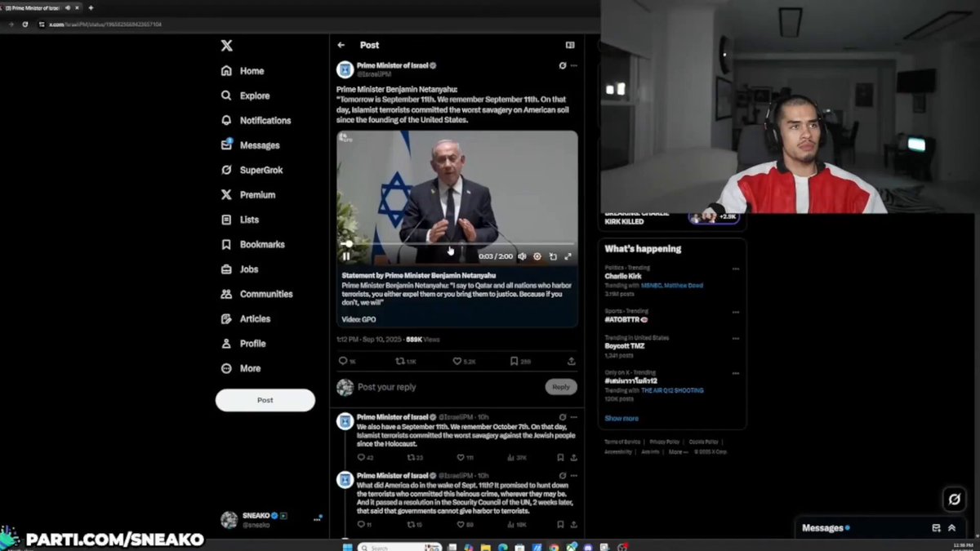The height and width of the screenshot is (551, 980).
Task: Open more options for Boycott TMZ trend
Action: pyautogui.click(x=736, y=338)
